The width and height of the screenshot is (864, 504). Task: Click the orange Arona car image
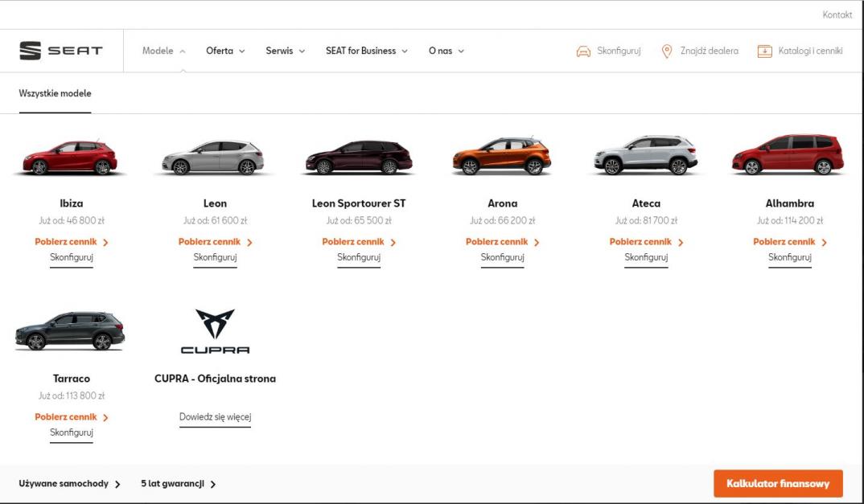click(x=502, y=156)
